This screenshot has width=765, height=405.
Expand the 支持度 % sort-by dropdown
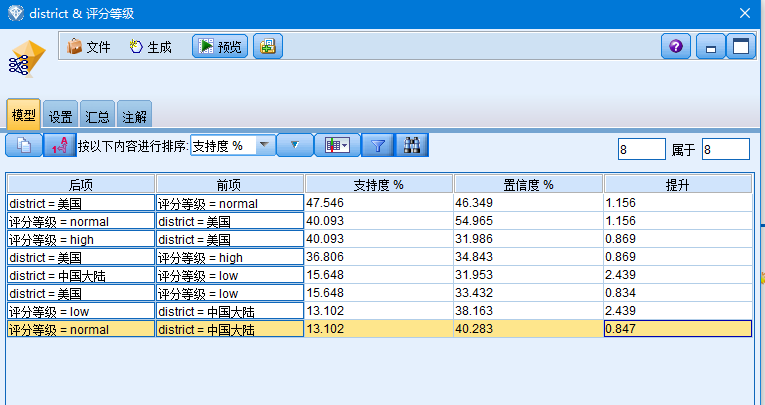[x=264, y=146]
